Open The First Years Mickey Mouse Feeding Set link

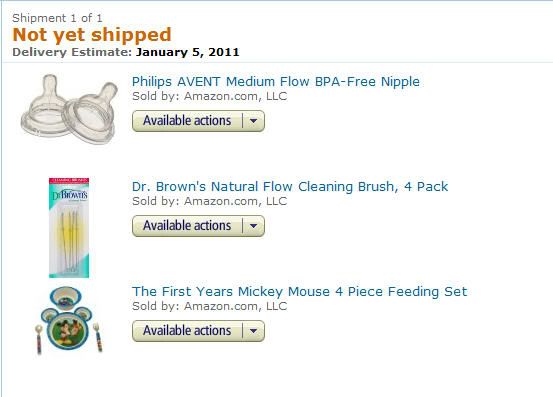click(299, 292)
